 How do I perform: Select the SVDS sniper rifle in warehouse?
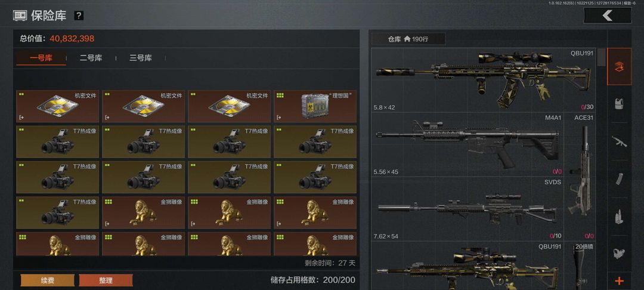(467, 209)
